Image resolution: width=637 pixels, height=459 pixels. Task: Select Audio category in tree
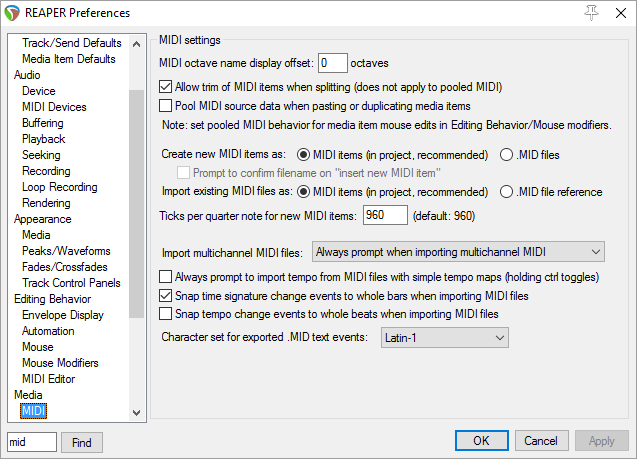(x=27, y=75)
